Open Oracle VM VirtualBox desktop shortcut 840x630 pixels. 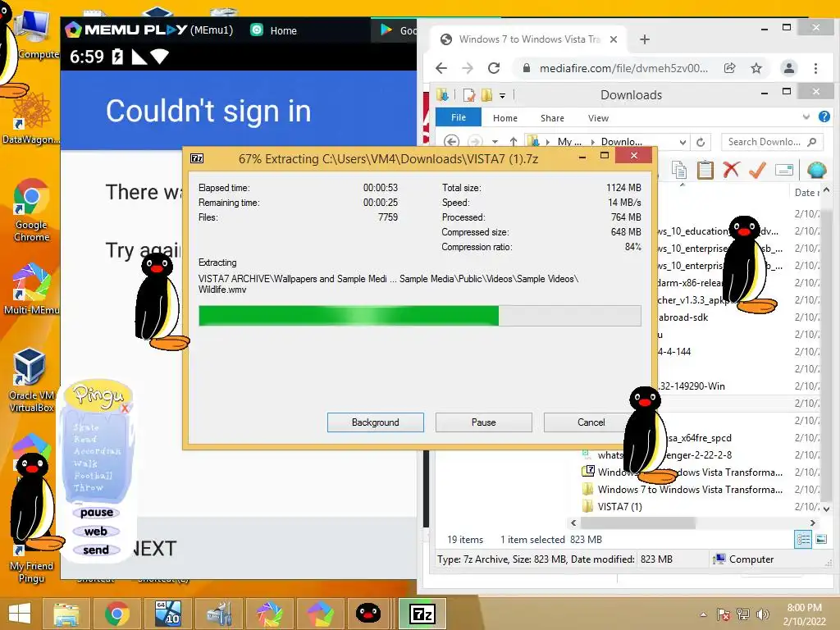[x=31, y=379]
